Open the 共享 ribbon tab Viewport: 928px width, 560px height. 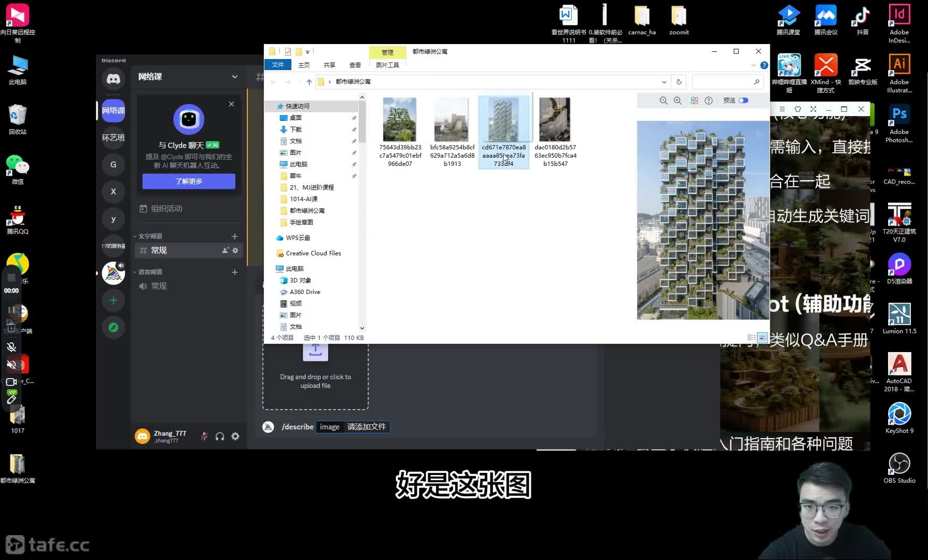329,65
